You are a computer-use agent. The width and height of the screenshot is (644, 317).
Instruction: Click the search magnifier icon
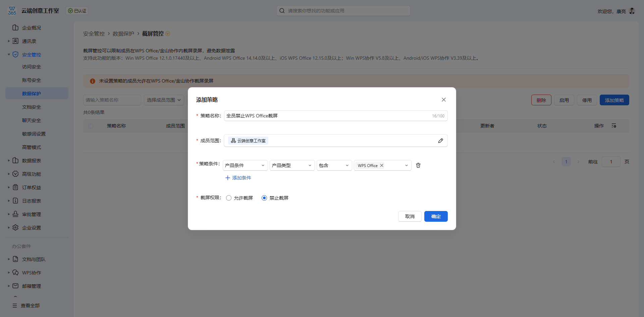click(282, 11)
